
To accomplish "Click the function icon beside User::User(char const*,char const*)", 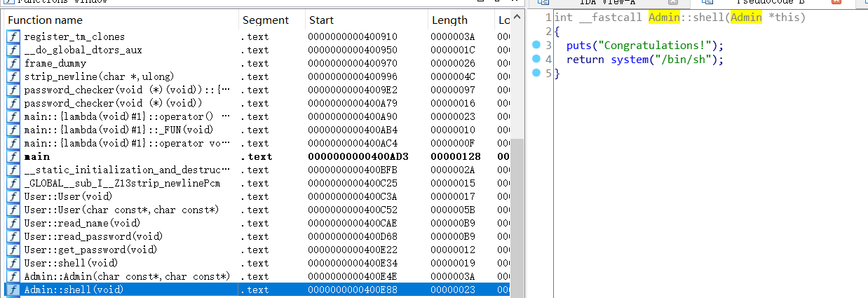I will point(13,210).
